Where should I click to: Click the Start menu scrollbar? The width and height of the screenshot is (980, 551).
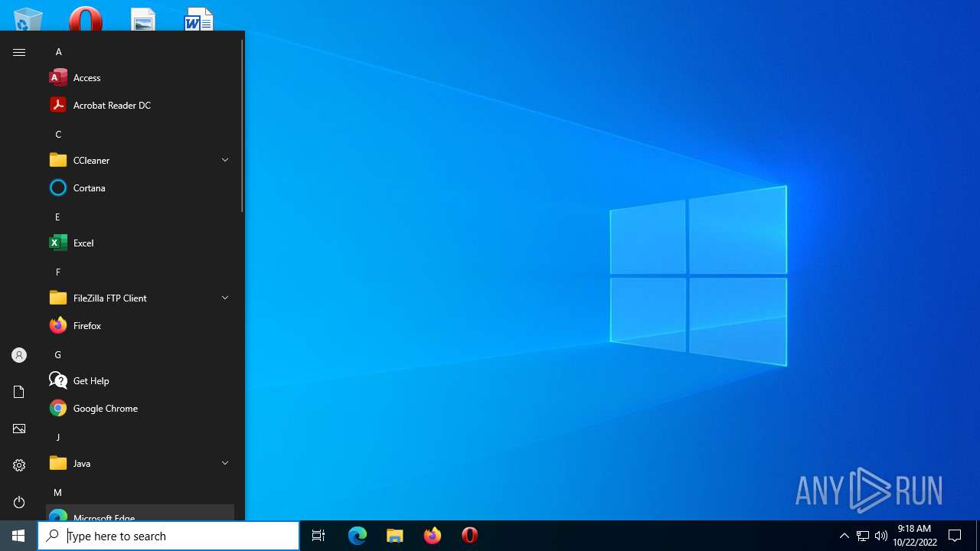pyautogui.click(x=242, y=126)
